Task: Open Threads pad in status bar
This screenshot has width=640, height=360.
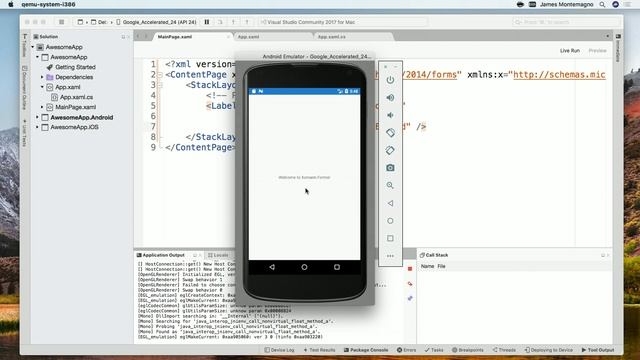Action: [x=504, y=350]
